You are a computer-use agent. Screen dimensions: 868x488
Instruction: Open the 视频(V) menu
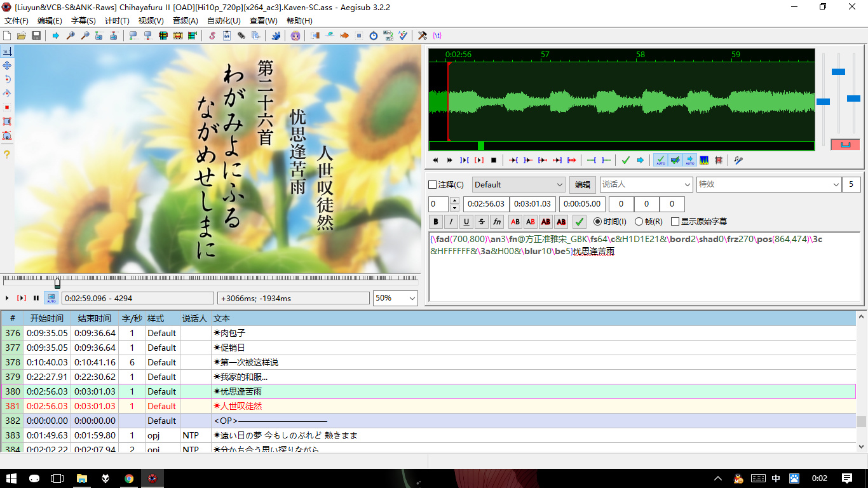tap(151, 20)
